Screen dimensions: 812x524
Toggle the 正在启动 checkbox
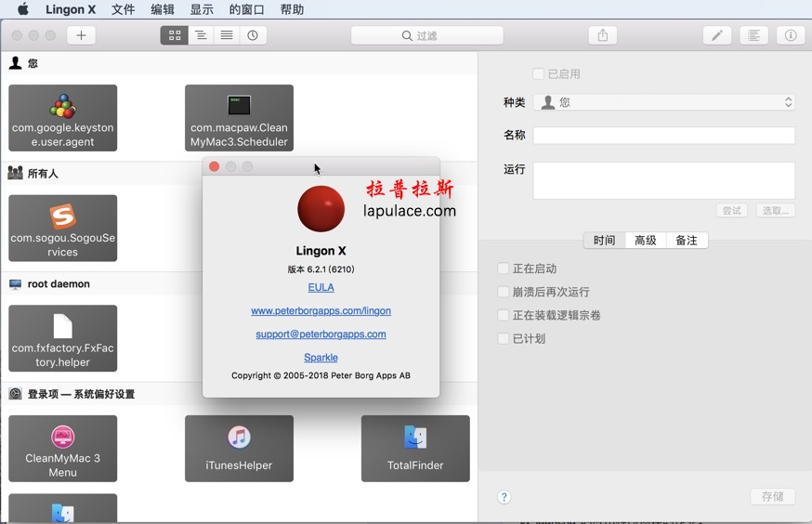pos(504,269)
